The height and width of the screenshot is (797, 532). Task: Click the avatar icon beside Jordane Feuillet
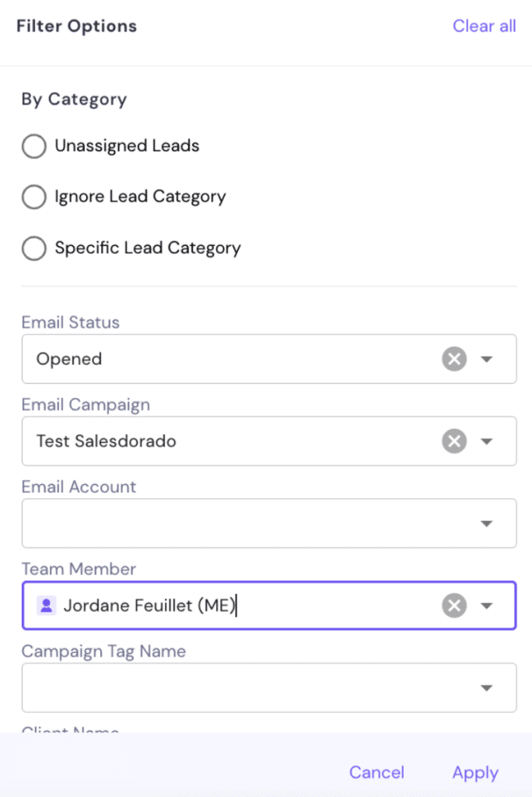46,606
